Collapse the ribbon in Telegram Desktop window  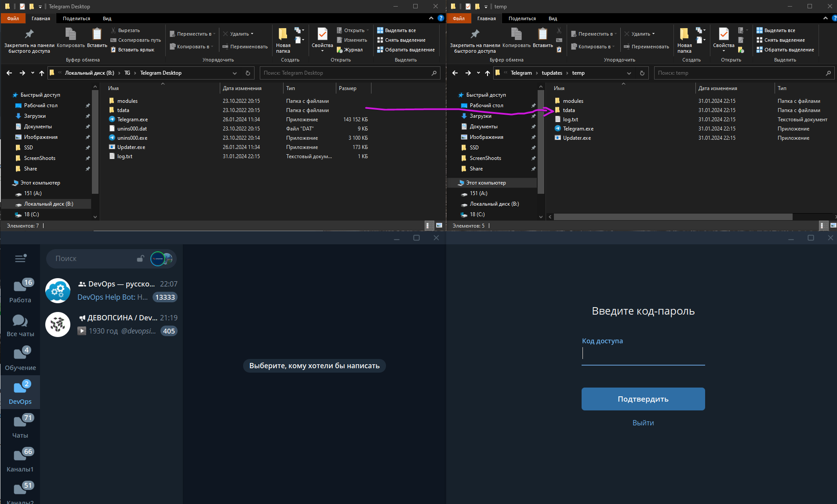point(431,18)
